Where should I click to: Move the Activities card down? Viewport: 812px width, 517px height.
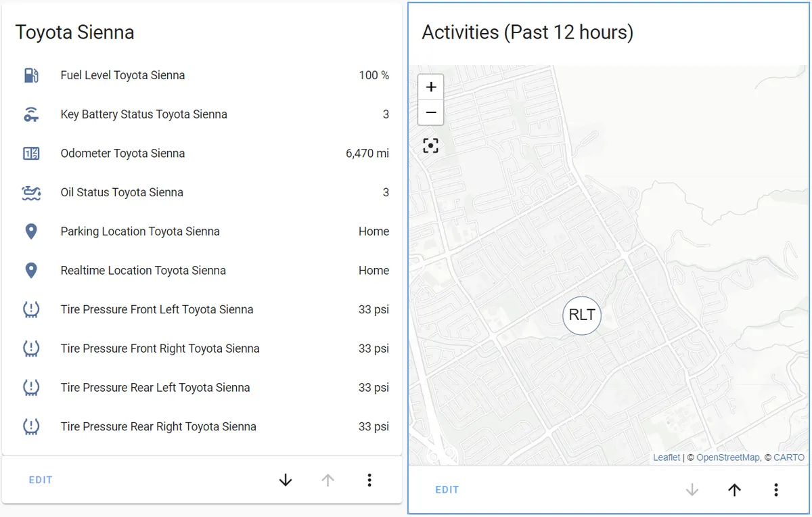click(x=692, y=490)
